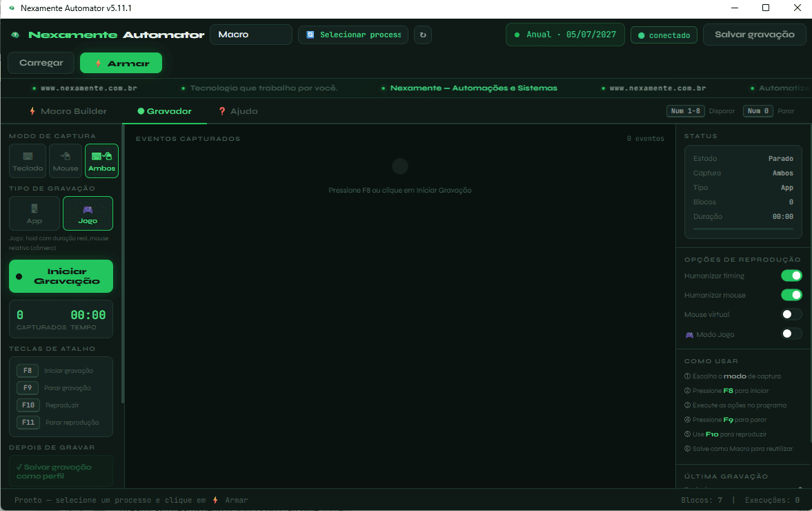Enable Mouse virtual switch
812x511 pixels.
(791, 314)
